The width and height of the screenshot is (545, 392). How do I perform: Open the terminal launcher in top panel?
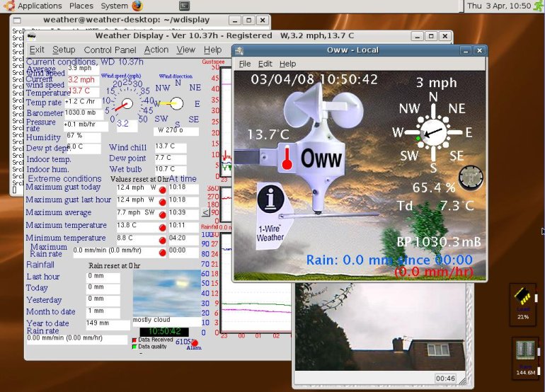pos(184,6)
